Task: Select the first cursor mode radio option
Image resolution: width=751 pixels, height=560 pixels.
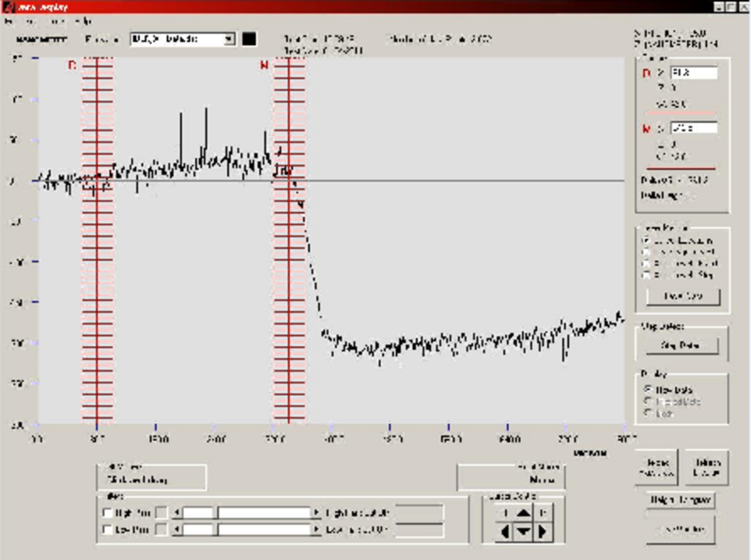Action: click(644, 241)
